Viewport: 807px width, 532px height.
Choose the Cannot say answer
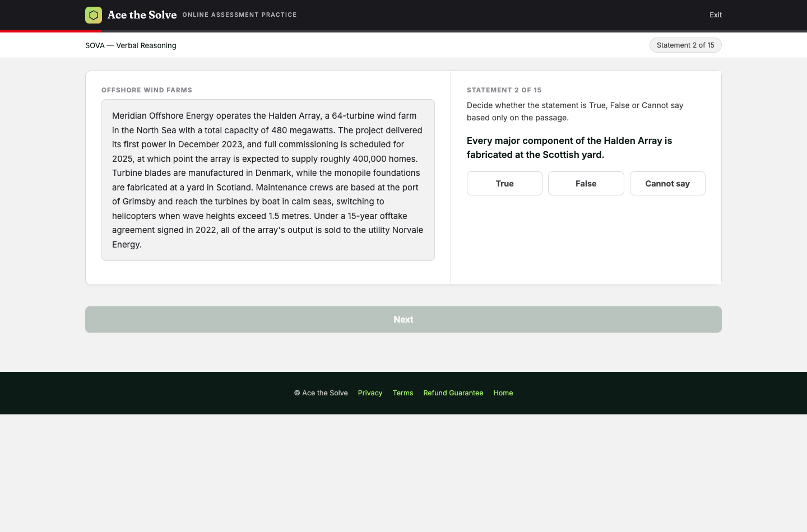[667, 184]
